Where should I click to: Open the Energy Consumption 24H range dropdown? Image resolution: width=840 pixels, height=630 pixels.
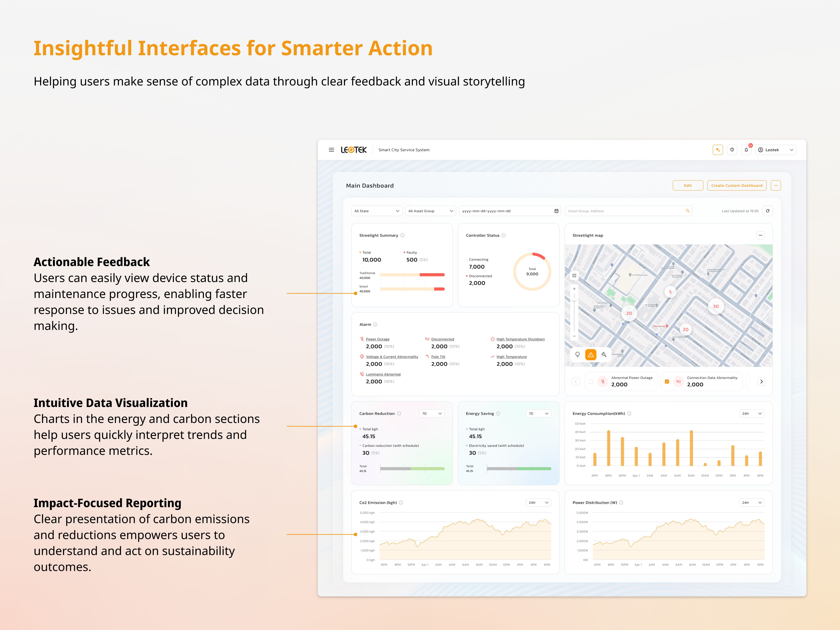752,413
